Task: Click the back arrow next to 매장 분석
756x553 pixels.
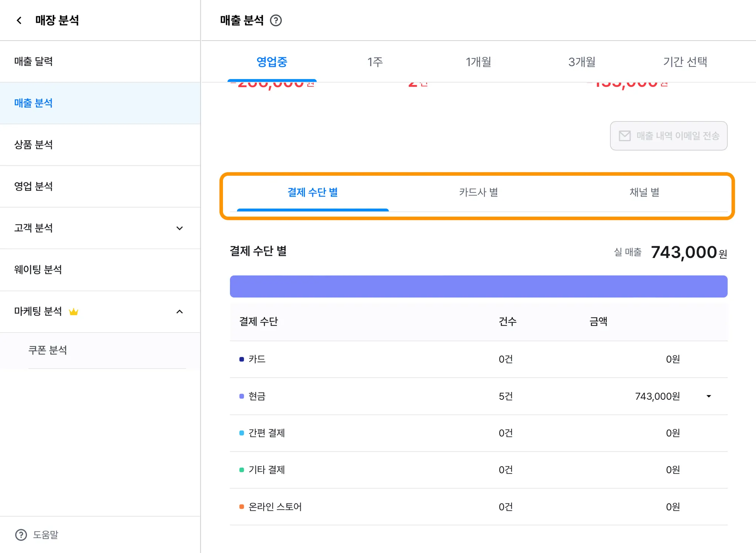Action: tap(19, 20)
